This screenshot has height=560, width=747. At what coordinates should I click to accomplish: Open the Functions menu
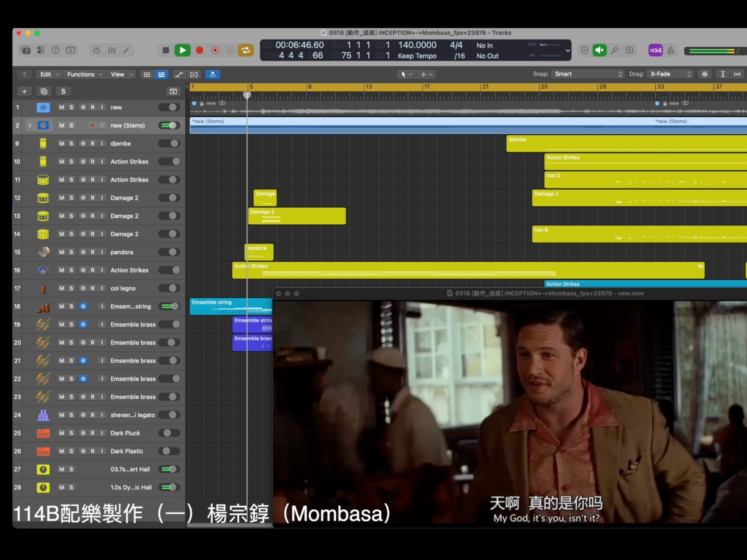tap(85, 74)
